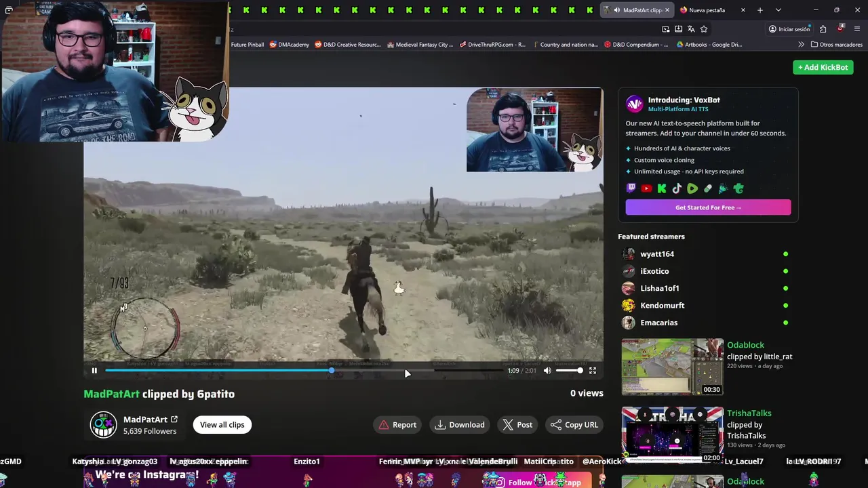This screenshot has height=488, width=868.
Task: Click the 5,639 Followers text
Action: 150,431
